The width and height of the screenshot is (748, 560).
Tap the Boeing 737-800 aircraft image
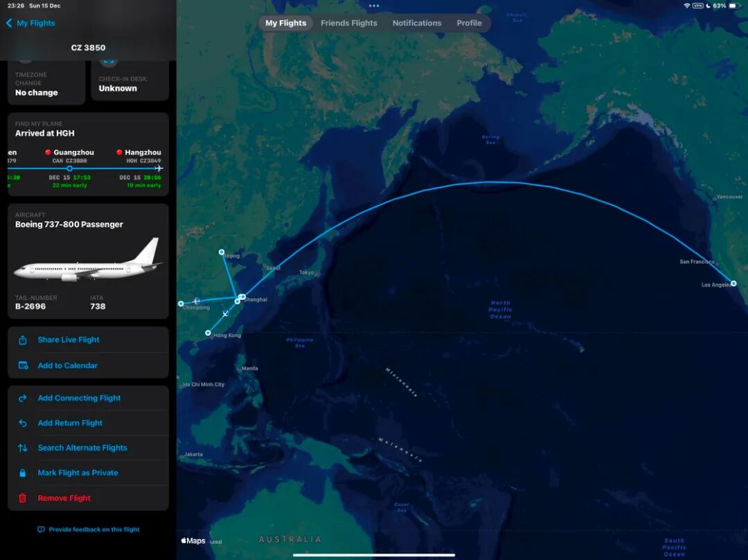(88, 260)
